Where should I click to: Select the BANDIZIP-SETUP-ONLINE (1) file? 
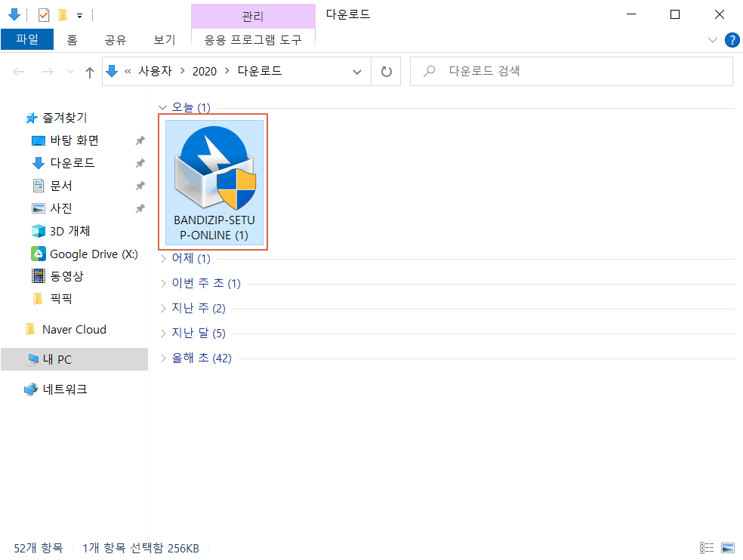(214, 183)
